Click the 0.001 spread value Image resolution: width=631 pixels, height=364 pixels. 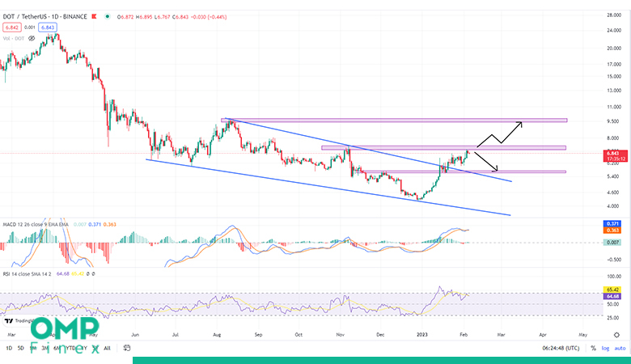tap(29, 28)
